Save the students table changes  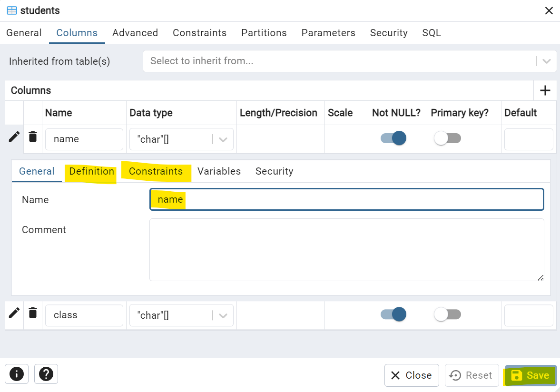point(530,375)
